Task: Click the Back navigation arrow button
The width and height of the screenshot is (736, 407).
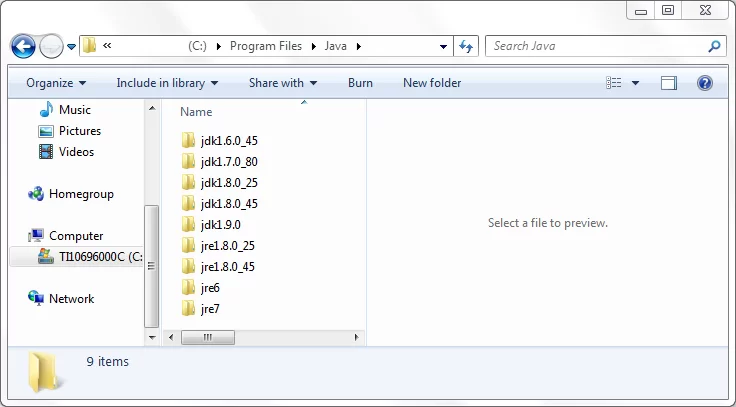Action: (23, 46)
